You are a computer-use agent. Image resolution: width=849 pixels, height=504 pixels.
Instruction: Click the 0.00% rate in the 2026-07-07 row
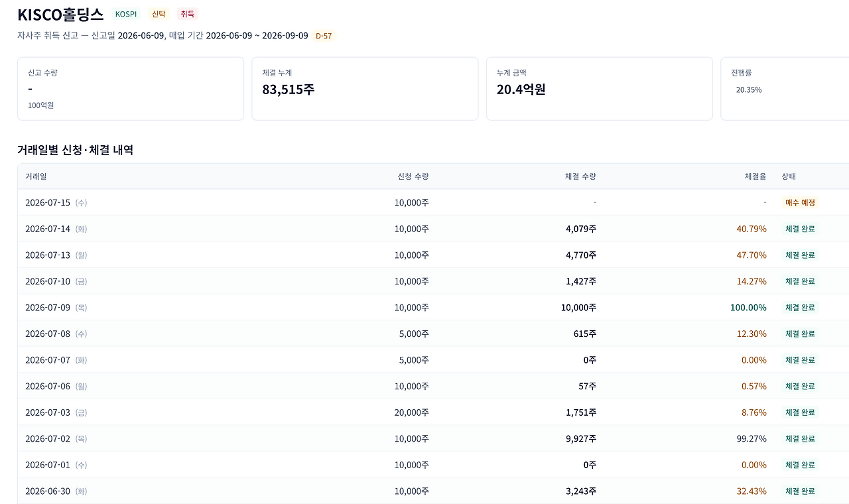click(x=754, y=360)
